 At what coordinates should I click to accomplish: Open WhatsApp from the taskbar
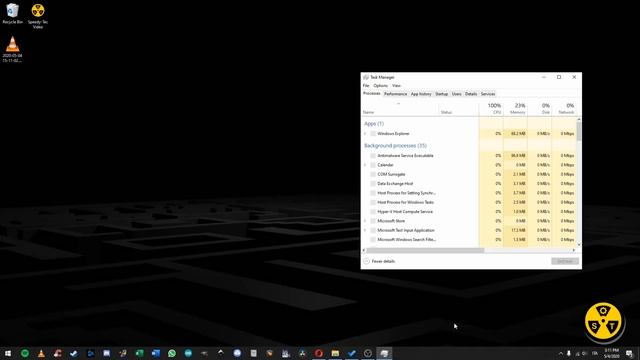click(x=172, y=353)
